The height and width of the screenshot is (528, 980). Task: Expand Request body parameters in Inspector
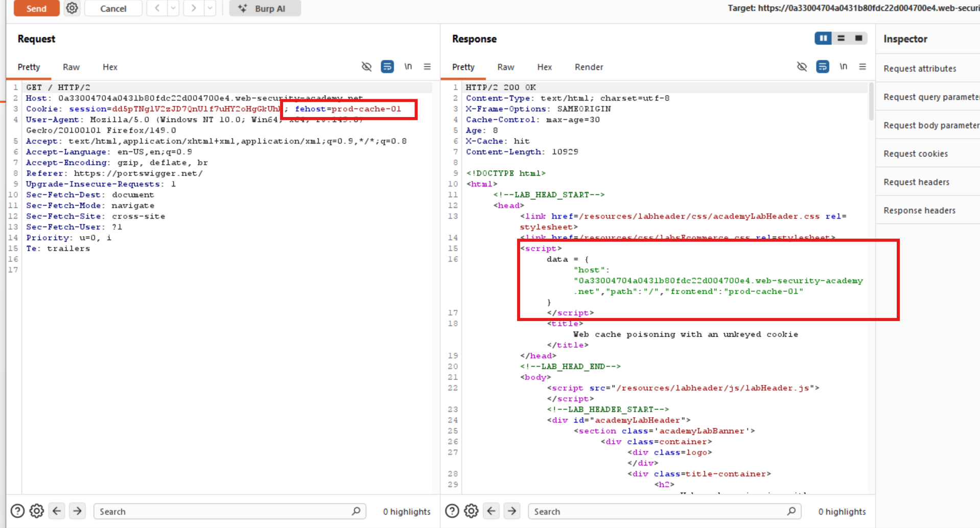pos(928,125)
